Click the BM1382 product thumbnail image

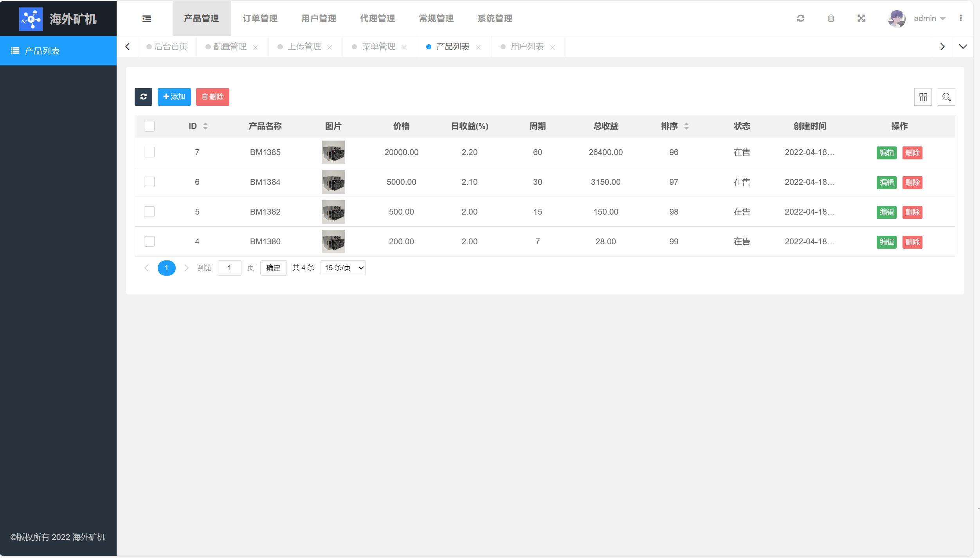click(x=333, y=211)
